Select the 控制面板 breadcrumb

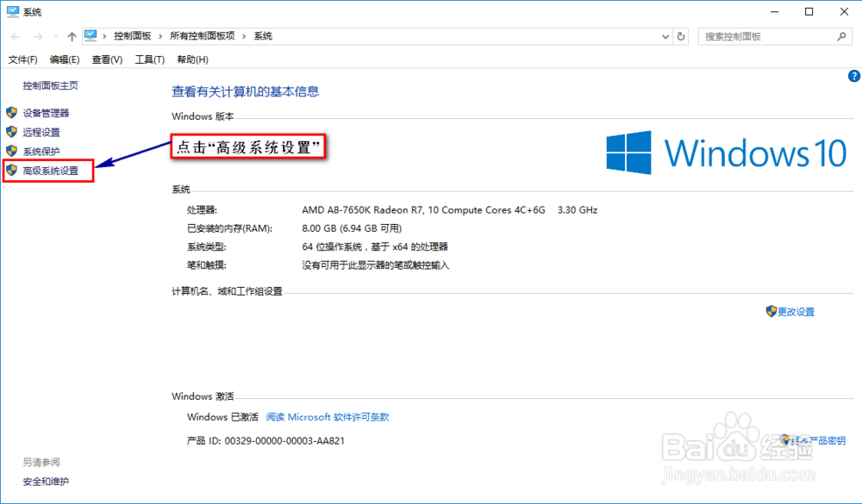point(133,35)
